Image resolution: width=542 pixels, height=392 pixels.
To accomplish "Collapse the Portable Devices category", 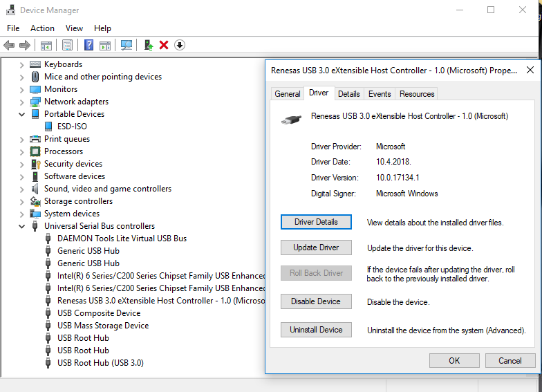I will (x=21, y=114).
